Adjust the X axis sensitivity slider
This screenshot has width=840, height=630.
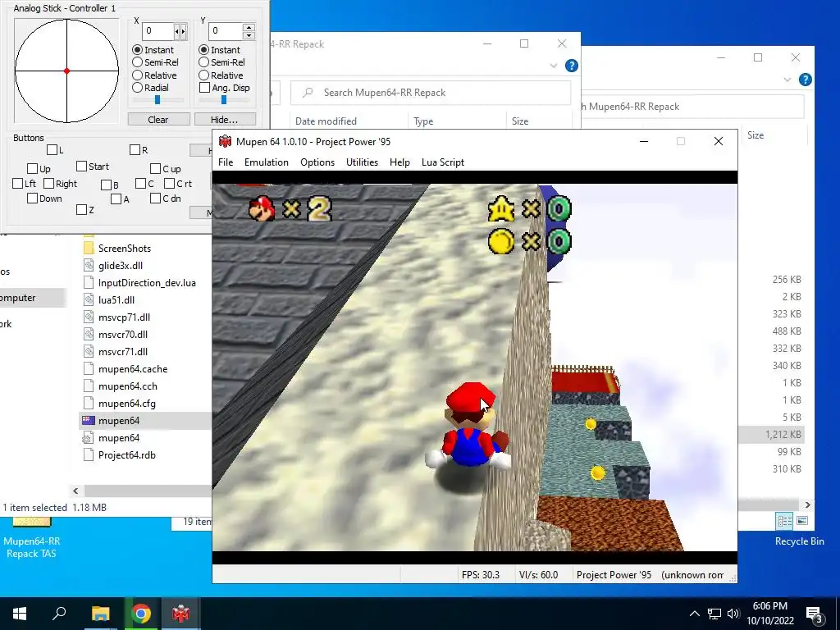(157, 99)
